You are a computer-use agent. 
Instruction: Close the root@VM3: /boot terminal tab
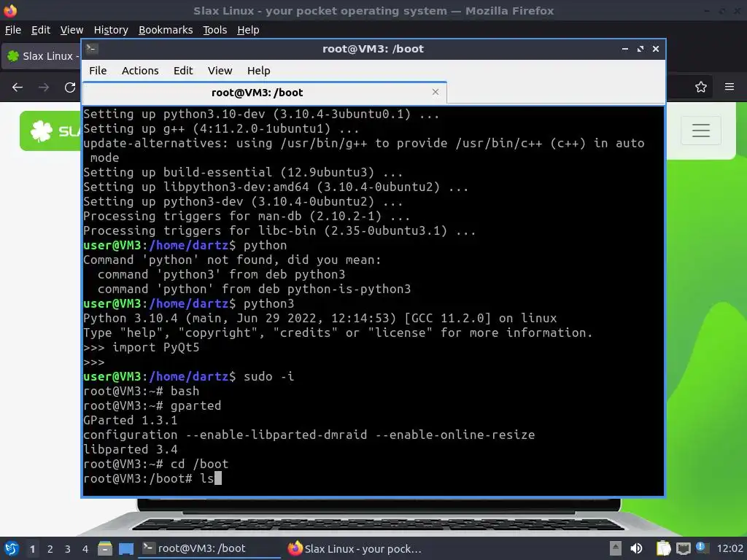pos(435,92)
